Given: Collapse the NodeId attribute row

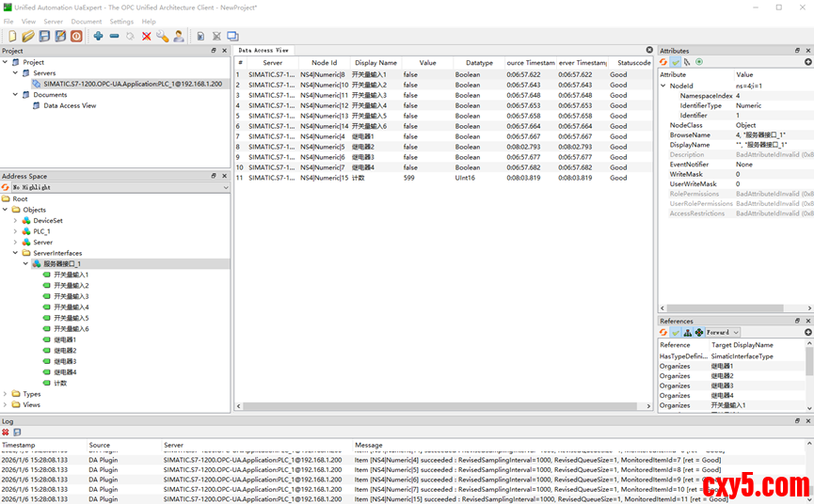Looking at the screenshot, I should pos(662,86).
